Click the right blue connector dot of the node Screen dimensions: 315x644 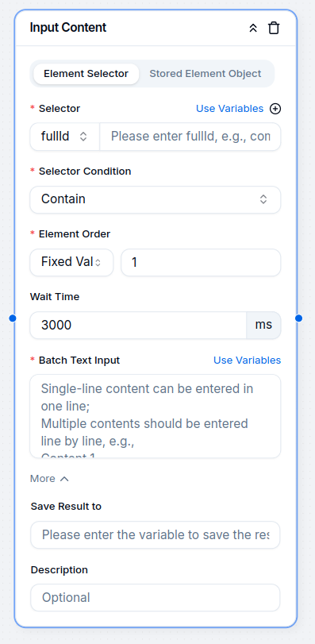point(298,318)
